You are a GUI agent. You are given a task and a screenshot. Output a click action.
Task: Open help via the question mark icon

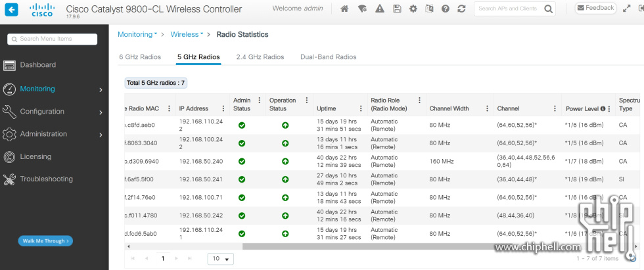pos(446,9)
